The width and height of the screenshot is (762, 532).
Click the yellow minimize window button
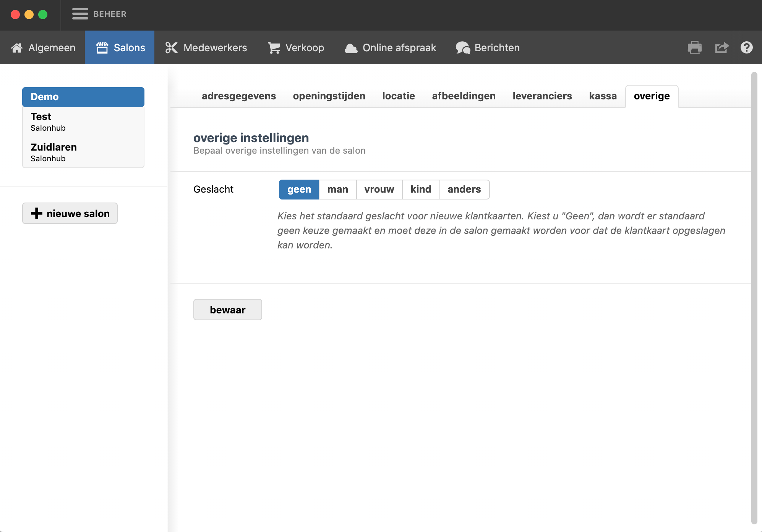[29, 15]
